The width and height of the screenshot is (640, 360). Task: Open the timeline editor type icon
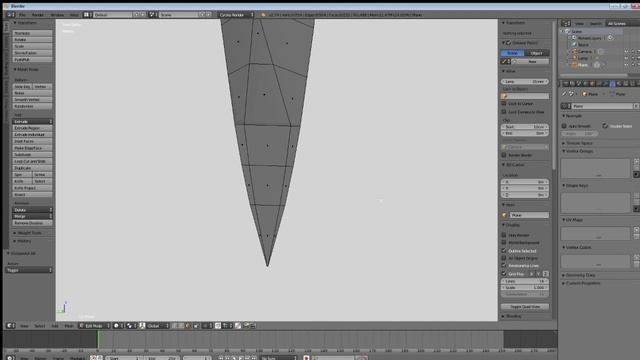coord(10,358)
